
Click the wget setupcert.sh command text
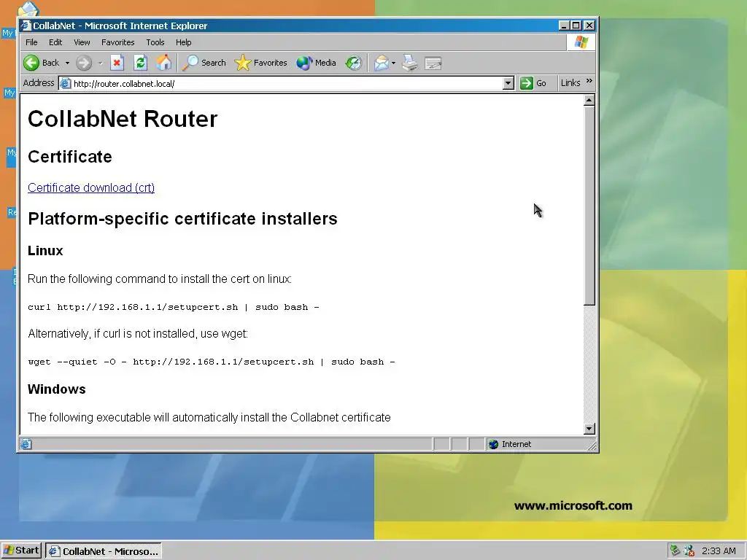(212, 362)
